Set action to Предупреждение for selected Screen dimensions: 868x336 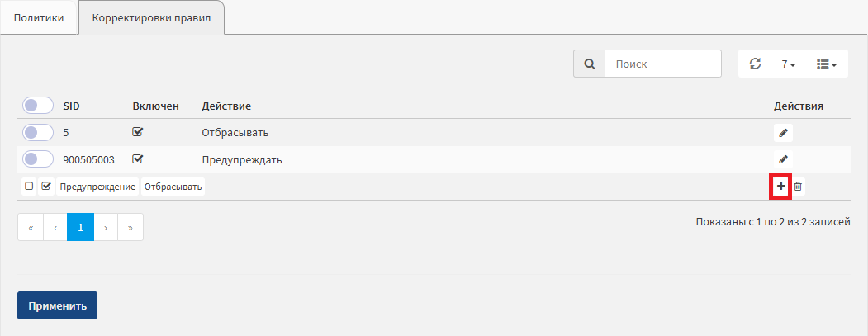(98, 187)
